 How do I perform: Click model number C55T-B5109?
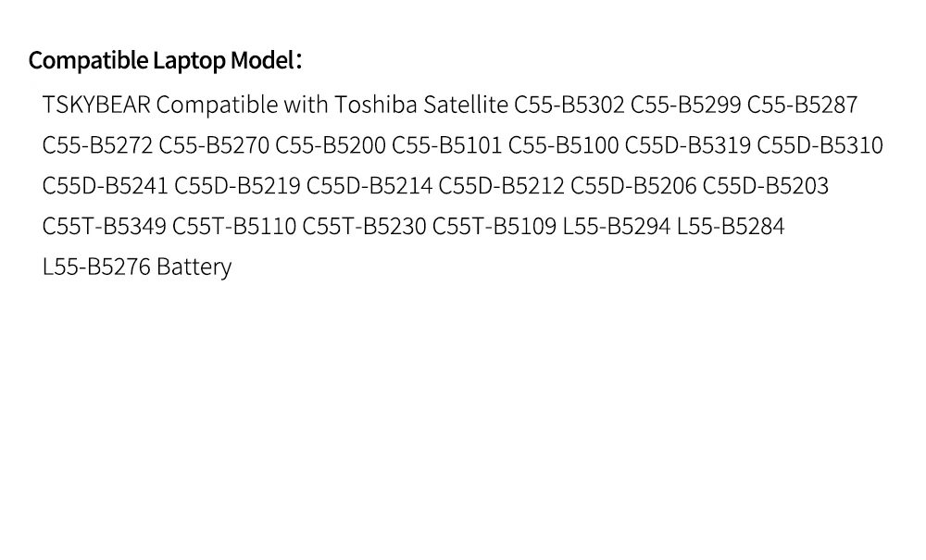point(494,227)
